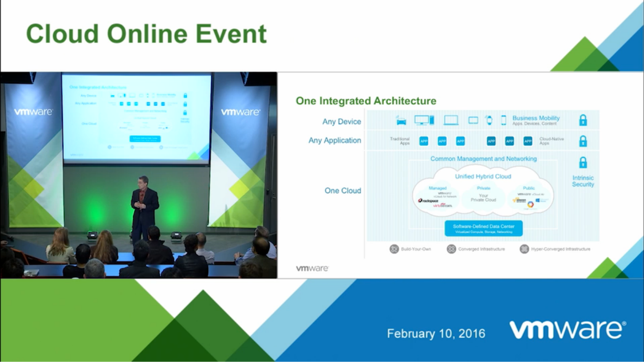Click the large white VMware logo in footer
The height and width of the screenshot is (362, 644).
568,329
